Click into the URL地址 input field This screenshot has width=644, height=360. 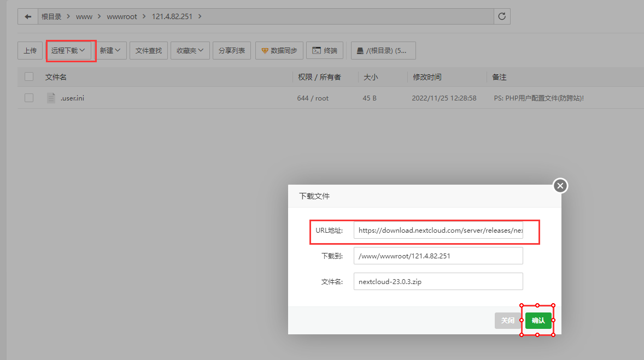(438, 231)
